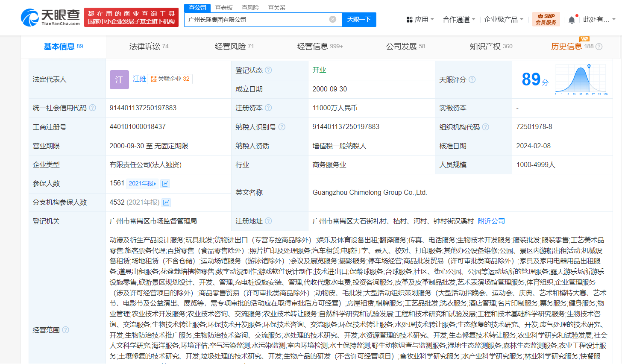Show help for 经营范围 question icon

point(65,330)
